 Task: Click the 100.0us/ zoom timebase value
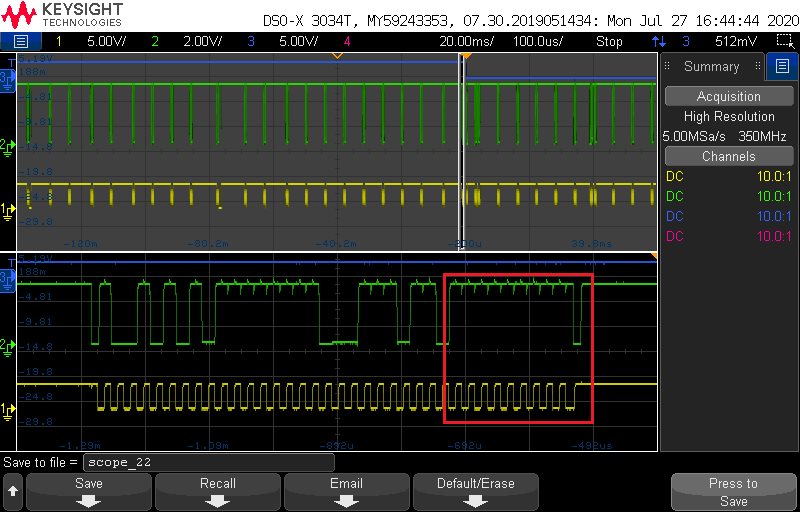click(x=538, y=41)
